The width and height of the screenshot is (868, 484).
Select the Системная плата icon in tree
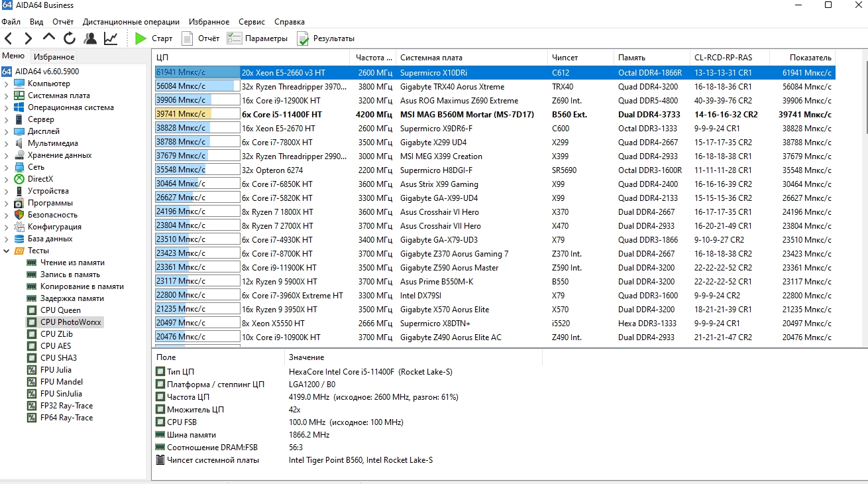(19, 95)
